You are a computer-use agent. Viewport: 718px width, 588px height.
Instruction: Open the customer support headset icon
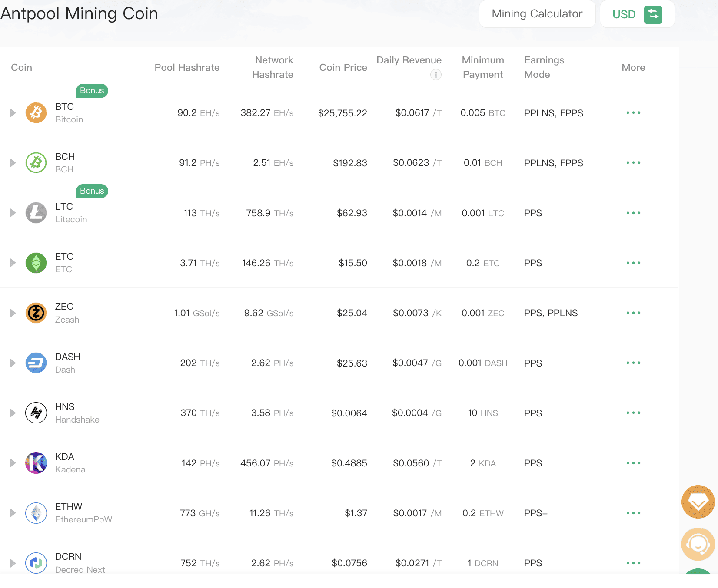point(698,544)
